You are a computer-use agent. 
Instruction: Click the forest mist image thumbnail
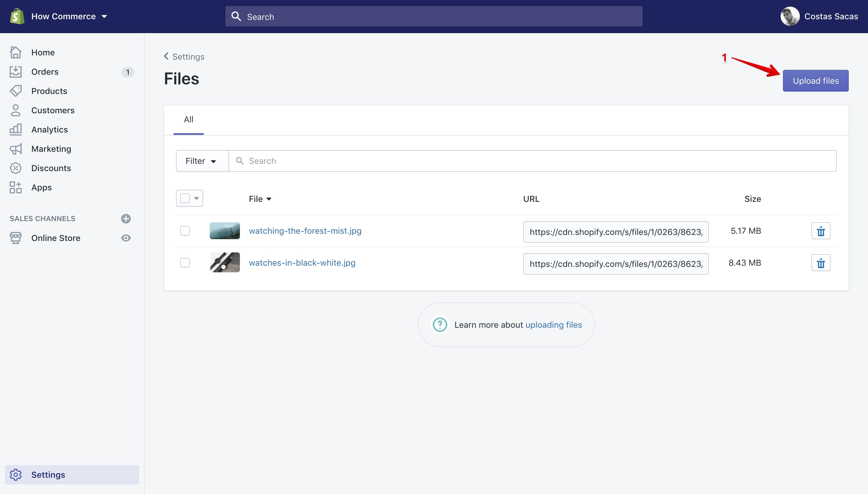(x=225, y=231)
